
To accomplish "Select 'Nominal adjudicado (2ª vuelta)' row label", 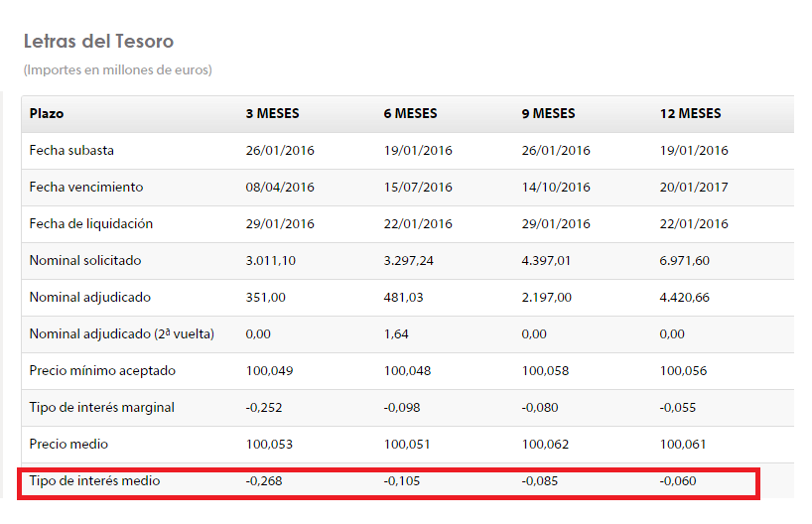I will point(122,334).
